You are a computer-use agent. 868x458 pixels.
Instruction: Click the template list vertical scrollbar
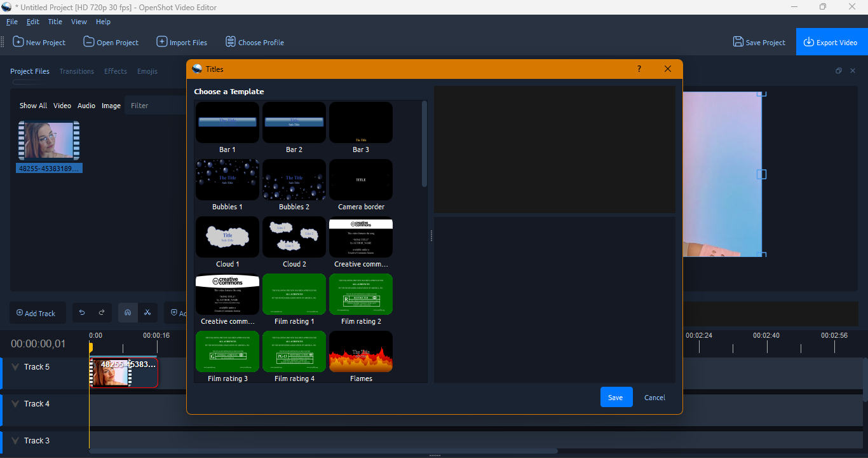(424, 144)
